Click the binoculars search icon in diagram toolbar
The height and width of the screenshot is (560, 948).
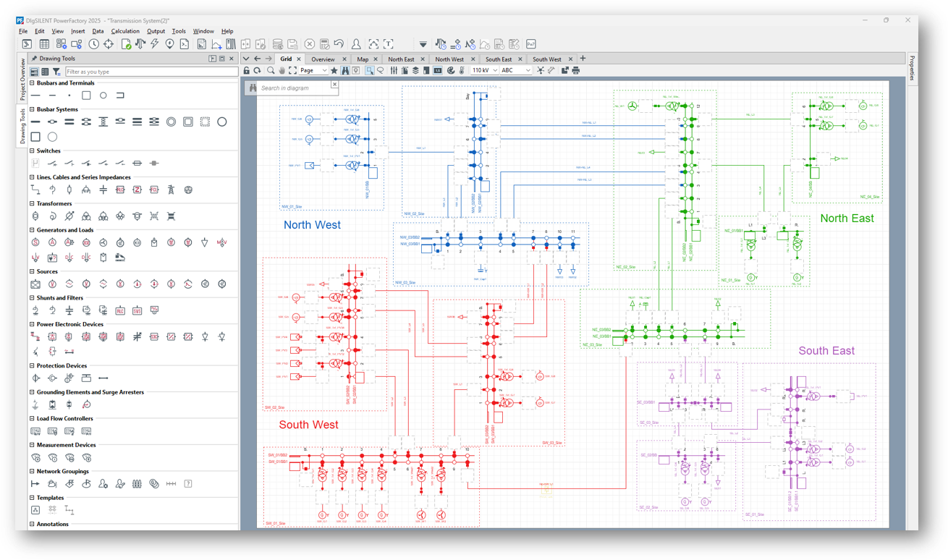pyautogui.click(x=345, y=71)
